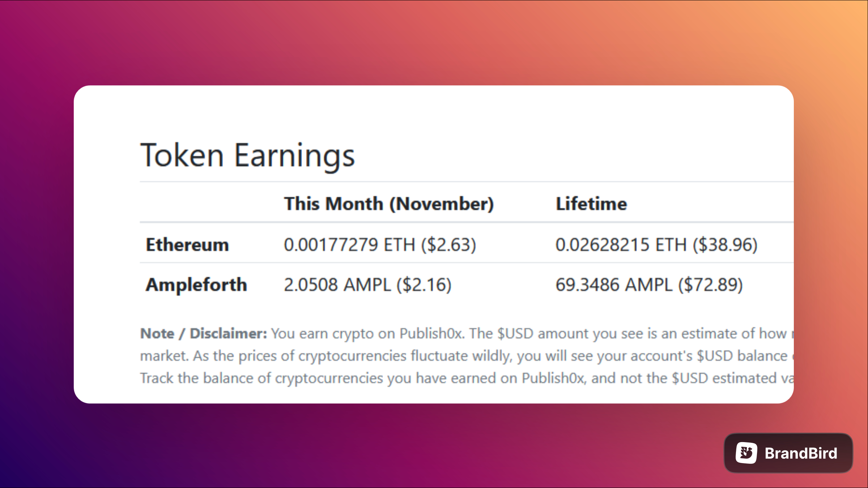
Task: Click the 0.00177279 ETH monthly value
Action: coord(349,245)
